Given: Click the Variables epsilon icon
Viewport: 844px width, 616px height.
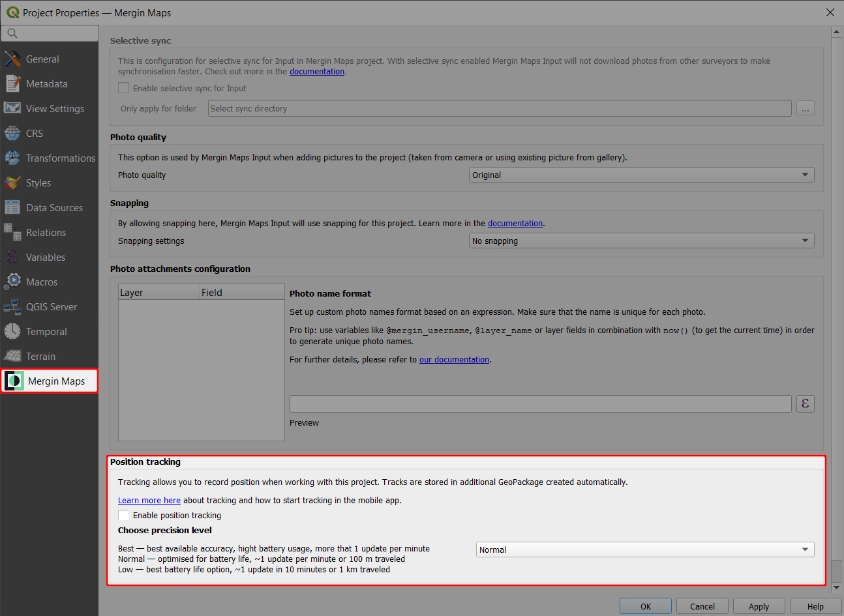Looking at the screenshot, I should point(12,257).
